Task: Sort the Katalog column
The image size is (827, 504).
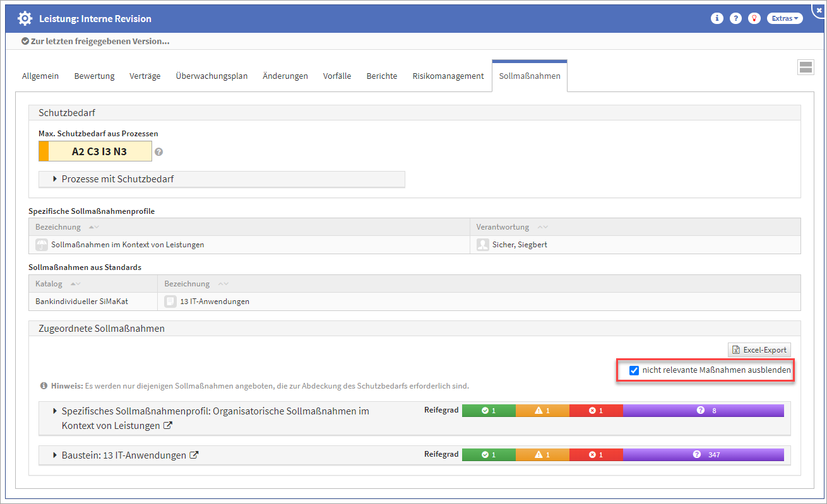Action: tap(75, 284)
